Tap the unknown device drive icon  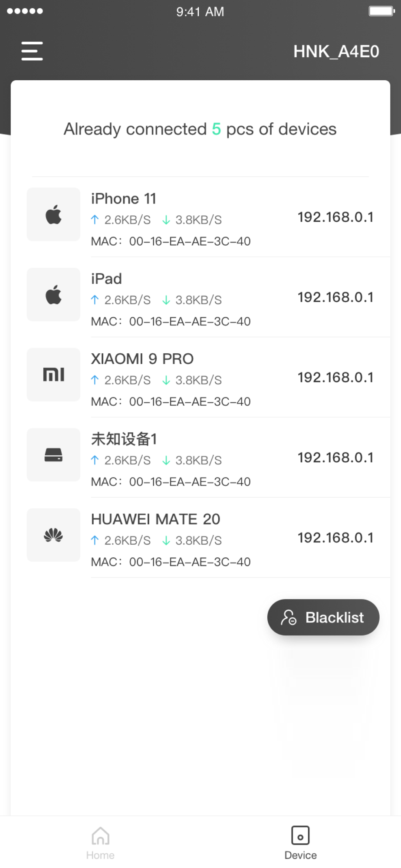pyautogui.click(x=53, y=455)
